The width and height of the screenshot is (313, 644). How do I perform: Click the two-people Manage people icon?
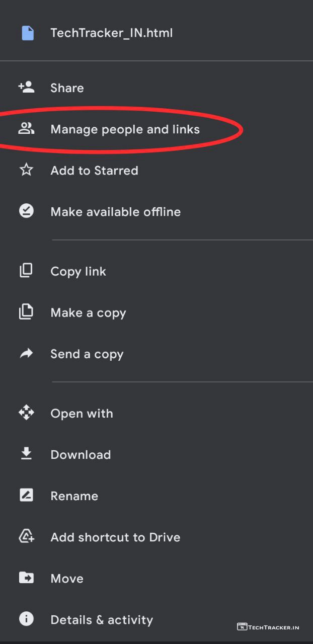(26, 129)
